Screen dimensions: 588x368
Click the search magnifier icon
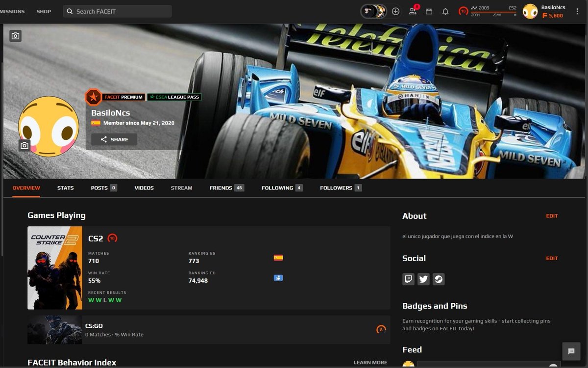(70, 11)
